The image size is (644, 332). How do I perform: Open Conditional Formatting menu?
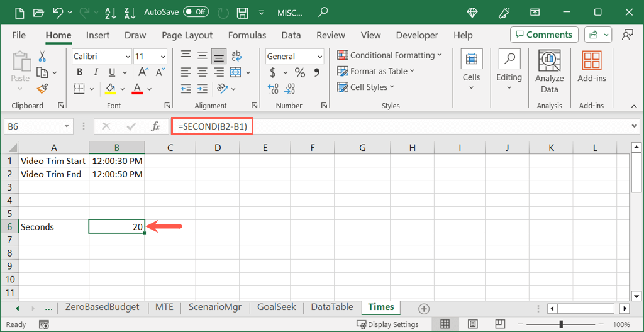pos(389,55)
